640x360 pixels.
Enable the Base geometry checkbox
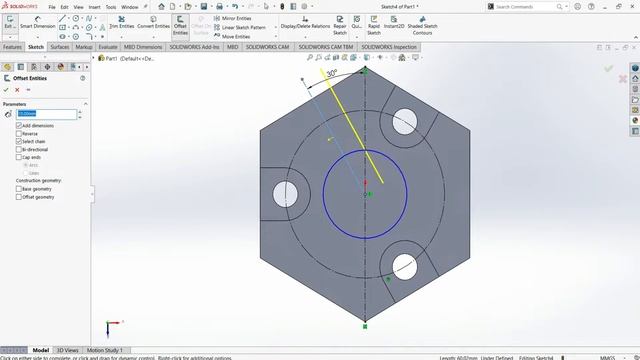coord(19,189)
